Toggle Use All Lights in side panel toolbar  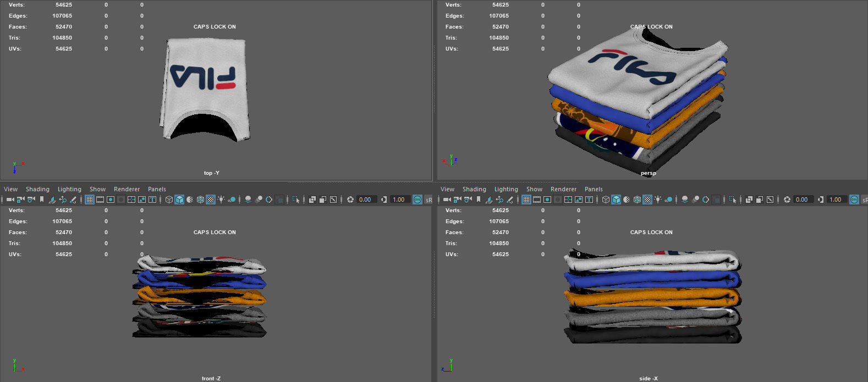click(x=658, y=200)
